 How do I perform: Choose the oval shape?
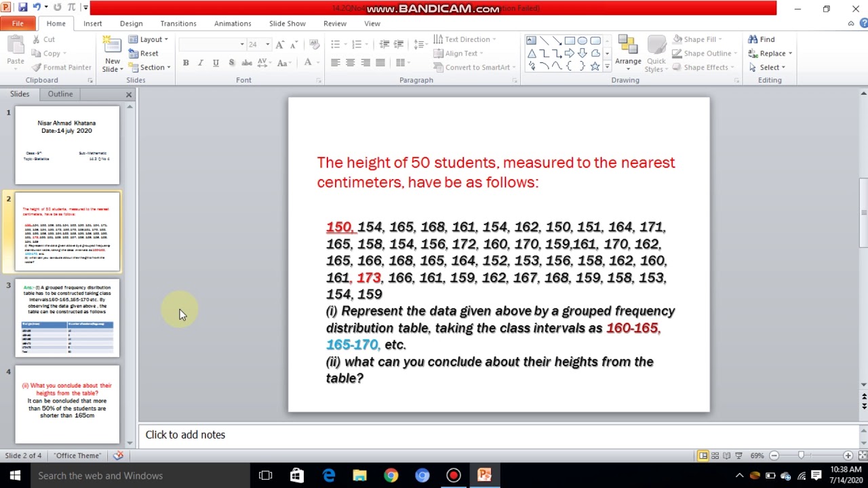[x=583, y=40]
